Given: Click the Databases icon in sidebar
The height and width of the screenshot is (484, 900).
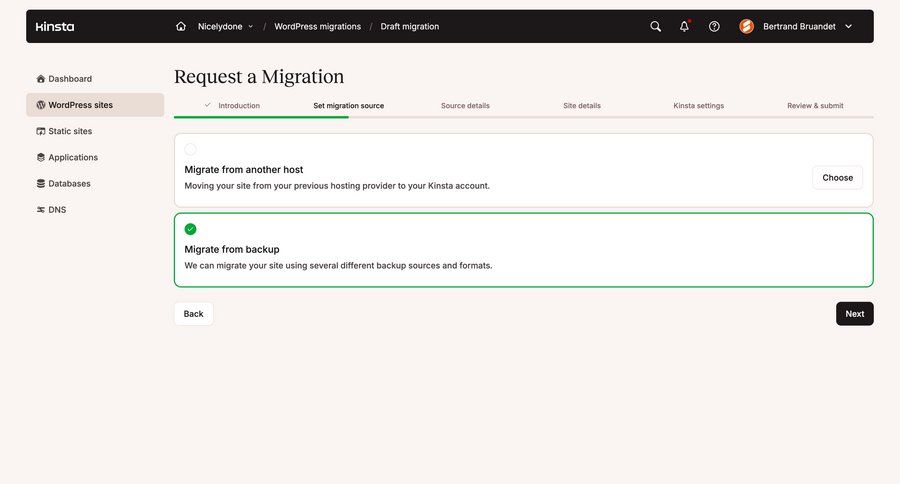Looking at the screenshot, I should [x=41, y=184].
